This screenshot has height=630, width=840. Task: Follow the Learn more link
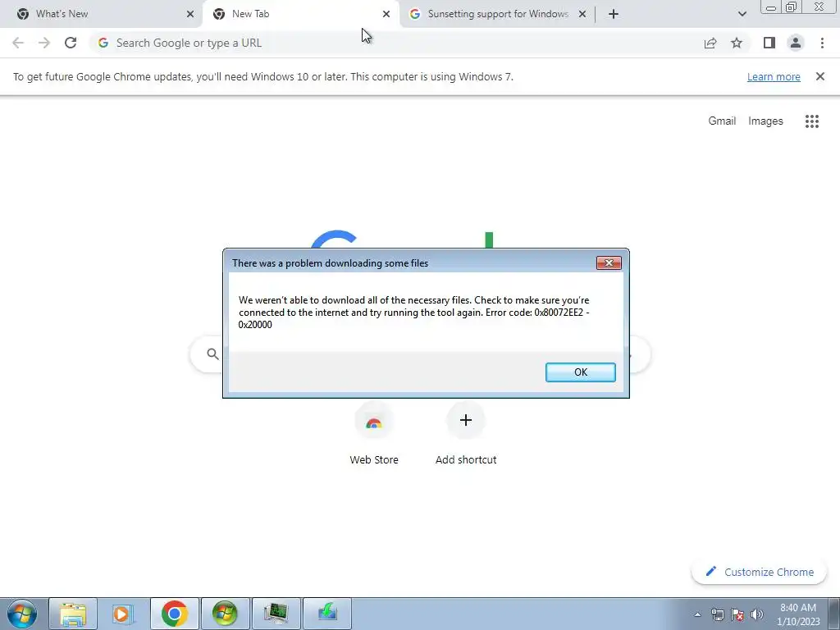coord(774,76)
